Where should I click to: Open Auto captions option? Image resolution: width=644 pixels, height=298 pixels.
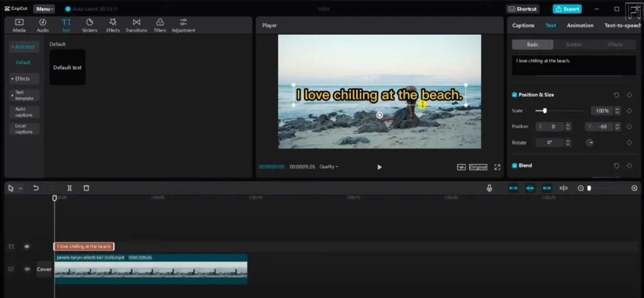25,112
